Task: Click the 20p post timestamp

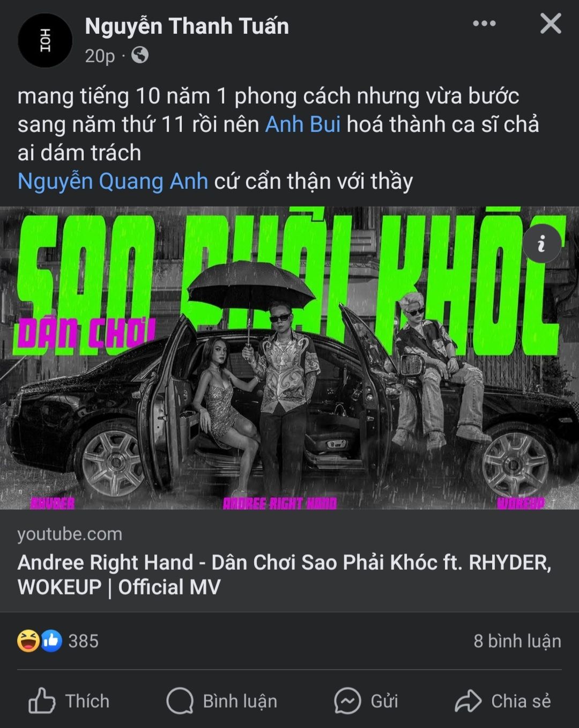Action: pos(100,55)
